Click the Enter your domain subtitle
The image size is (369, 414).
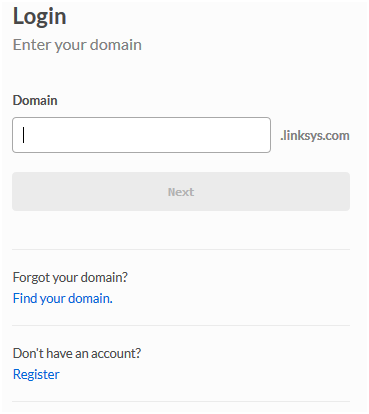tap(77, 45)
